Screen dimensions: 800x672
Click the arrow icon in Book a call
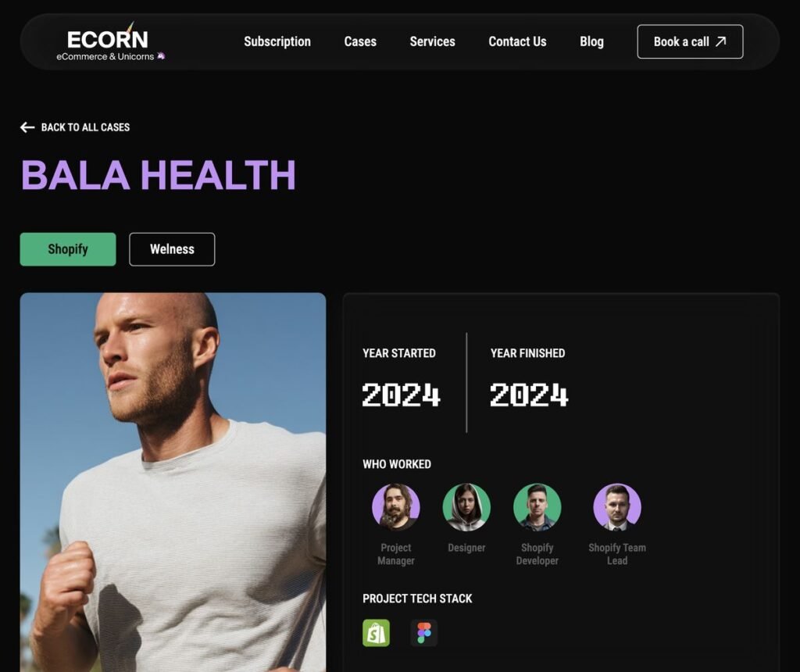[720, 41]
